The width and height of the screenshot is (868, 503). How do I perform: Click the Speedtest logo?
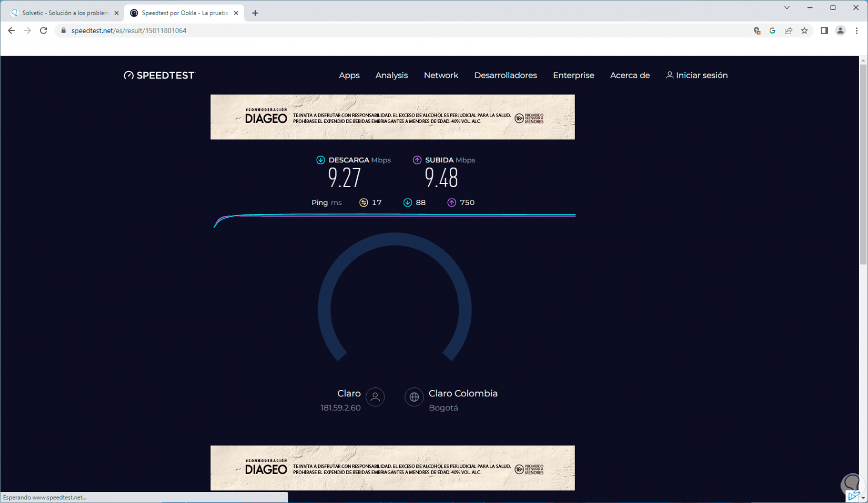(159, 75)
